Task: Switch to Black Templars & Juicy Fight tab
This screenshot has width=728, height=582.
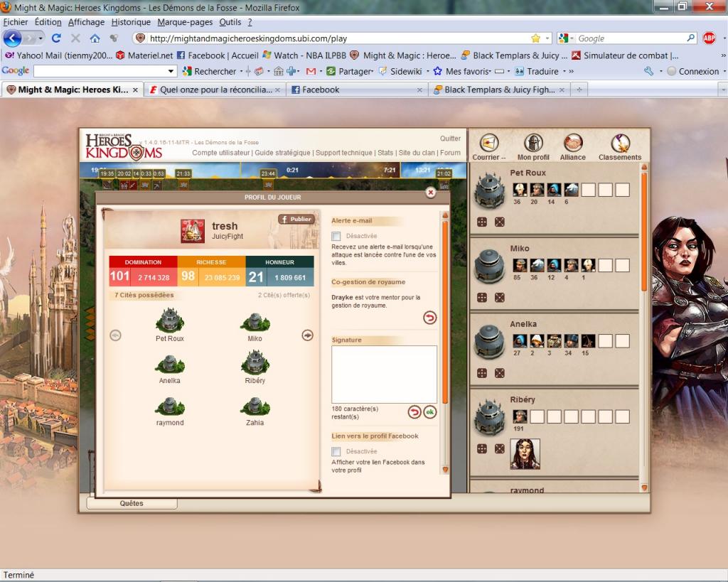Action: (x=499, y=90)
